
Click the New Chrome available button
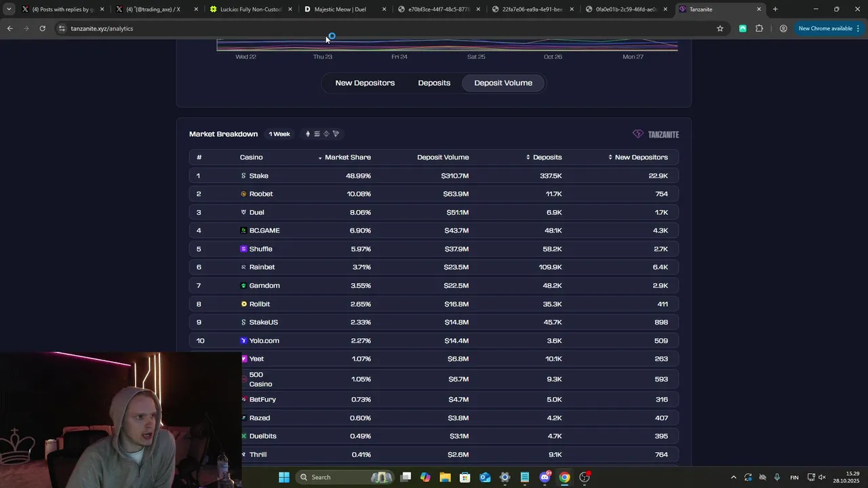point(829,28)
